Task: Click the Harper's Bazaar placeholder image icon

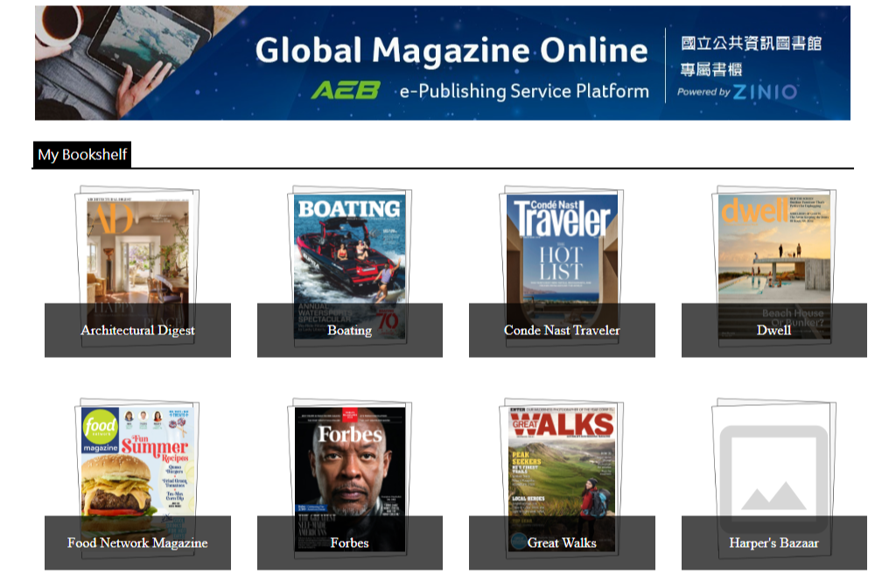Action: 774,479
